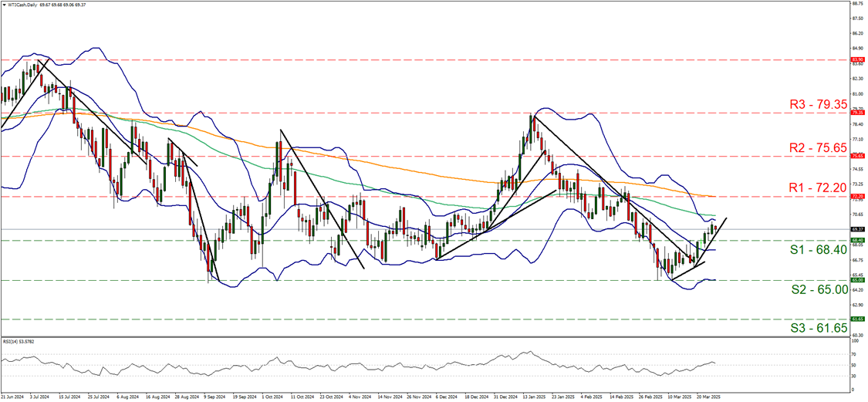Select the green 61.65 price axis tag
This screenshot has height=402, width=868.
click(x=856, y=319)
